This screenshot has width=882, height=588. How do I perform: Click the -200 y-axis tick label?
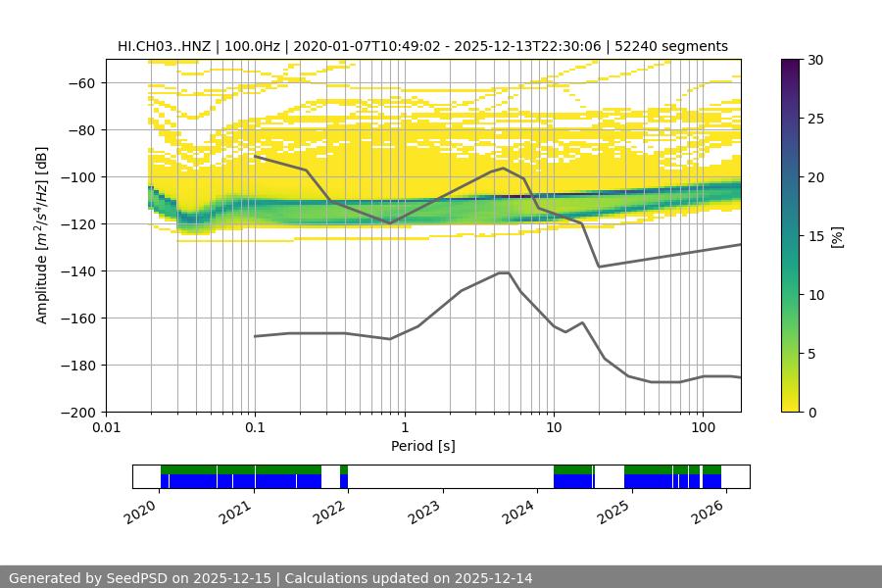tap(76, 413)
